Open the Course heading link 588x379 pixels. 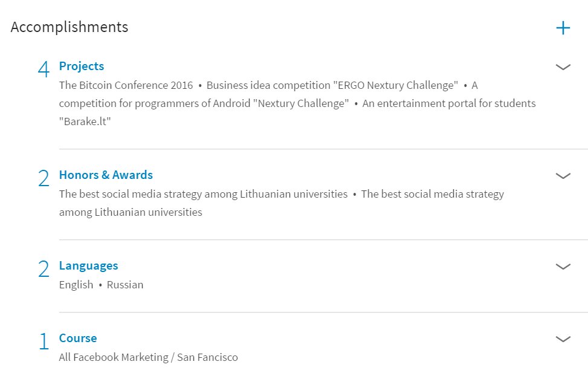coord(78,338)
